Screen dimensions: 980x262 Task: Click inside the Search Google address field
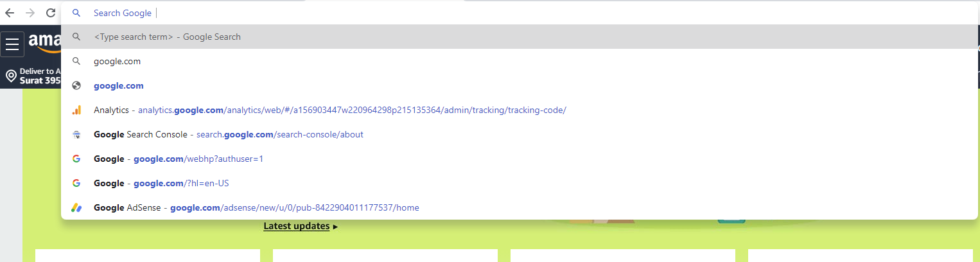coord(520,13)
